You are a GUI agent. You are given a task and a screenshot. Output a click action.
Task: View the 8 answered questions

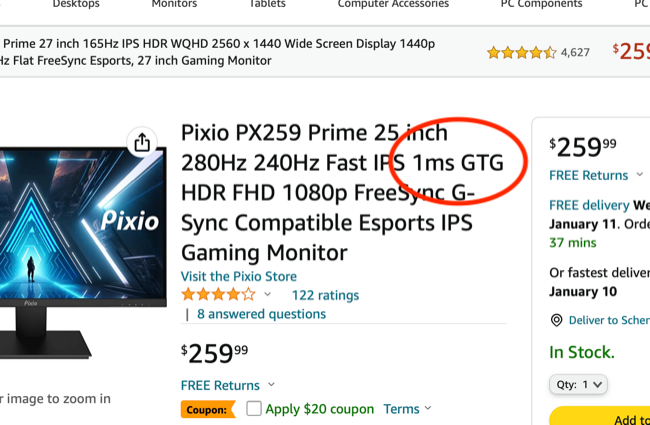tap(261, 314)
